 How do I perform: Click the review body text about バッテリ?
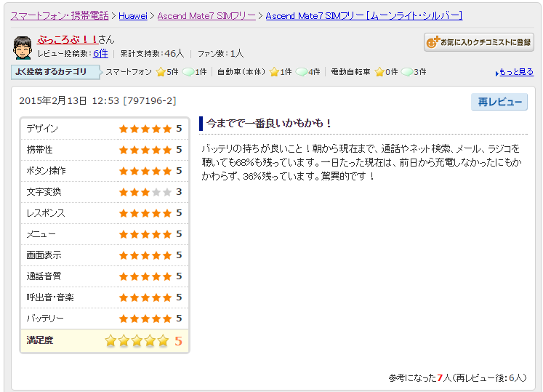(x=361, y=163)
